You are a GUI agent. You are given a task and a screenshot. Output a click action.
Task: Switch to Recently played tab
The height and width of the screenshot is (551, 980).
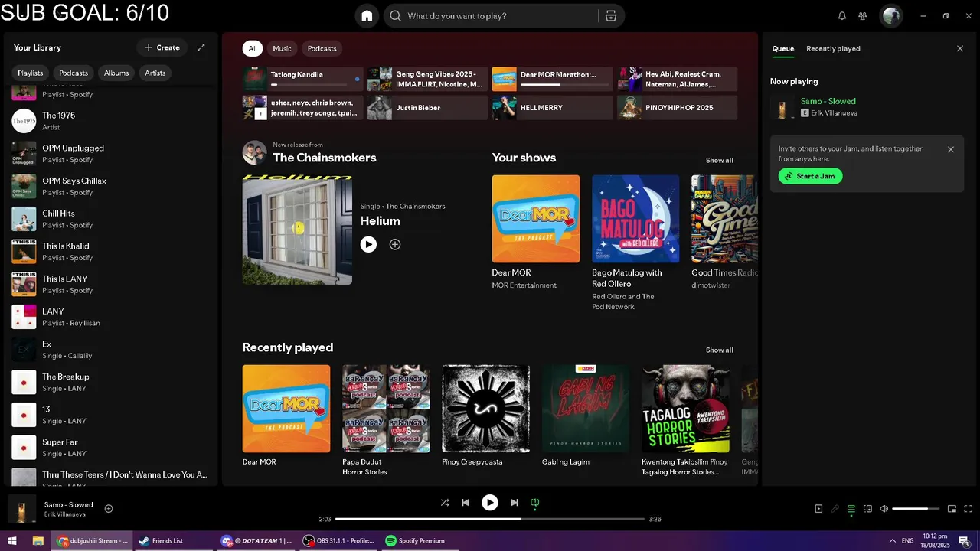tap(833, 48)
